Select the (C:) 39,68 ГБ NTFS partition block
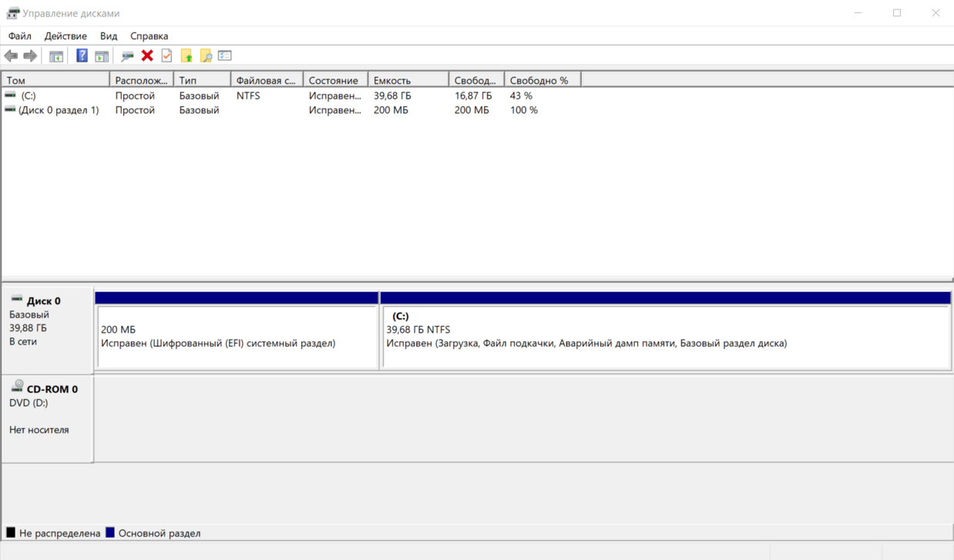This screenshot has width=954, height=560. pyautogui.click(x=666, y=337)
